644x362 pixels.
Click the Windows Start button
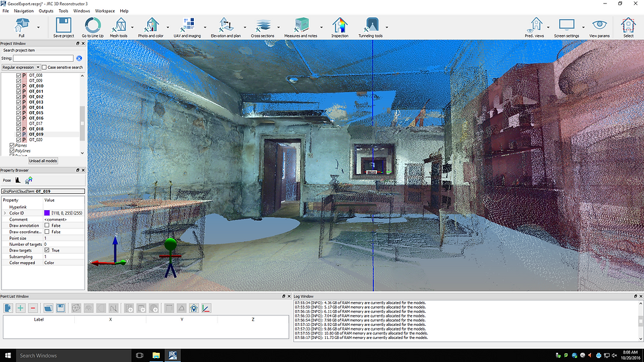pos(8,355)
